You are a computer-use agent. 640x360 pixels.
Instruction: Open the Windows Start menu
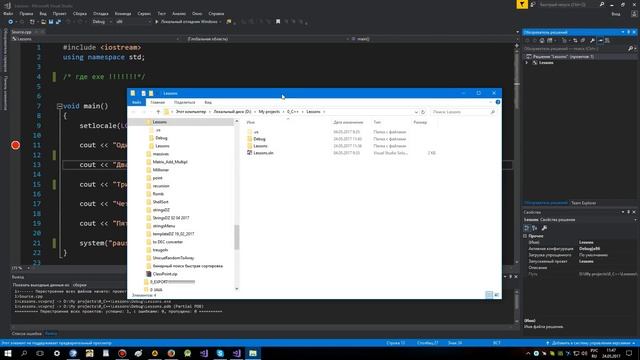[x=8, y=353]
